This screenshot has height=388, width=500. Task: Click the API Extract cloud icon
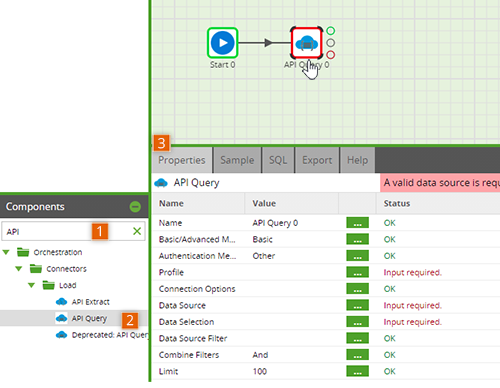[61, 302]
